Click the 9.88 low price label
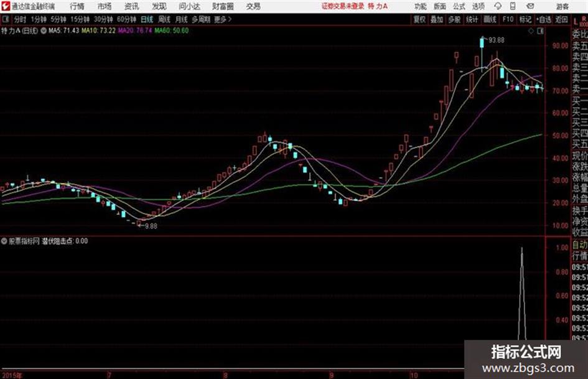 click(151, 226)
